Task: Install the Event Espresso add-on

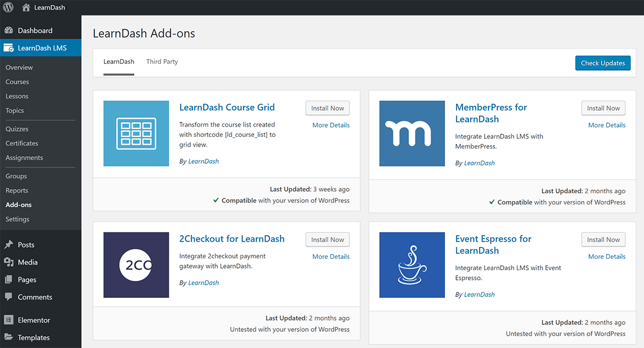Action: pos(603,240)
